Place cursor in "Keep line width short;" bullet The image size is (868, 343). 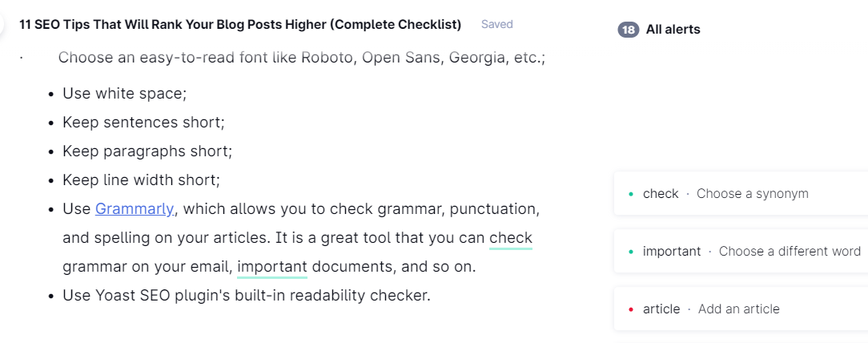pos(141,180)
